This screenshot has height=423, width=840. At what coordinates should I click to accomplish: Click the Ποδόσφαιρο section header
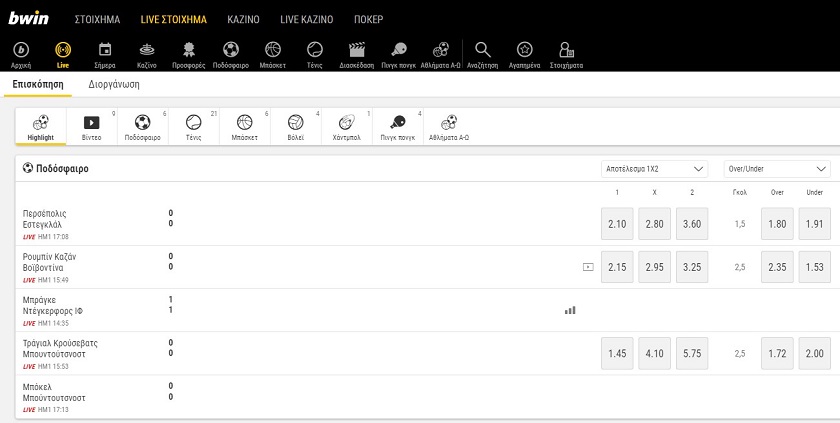click(x=56, y=169)
